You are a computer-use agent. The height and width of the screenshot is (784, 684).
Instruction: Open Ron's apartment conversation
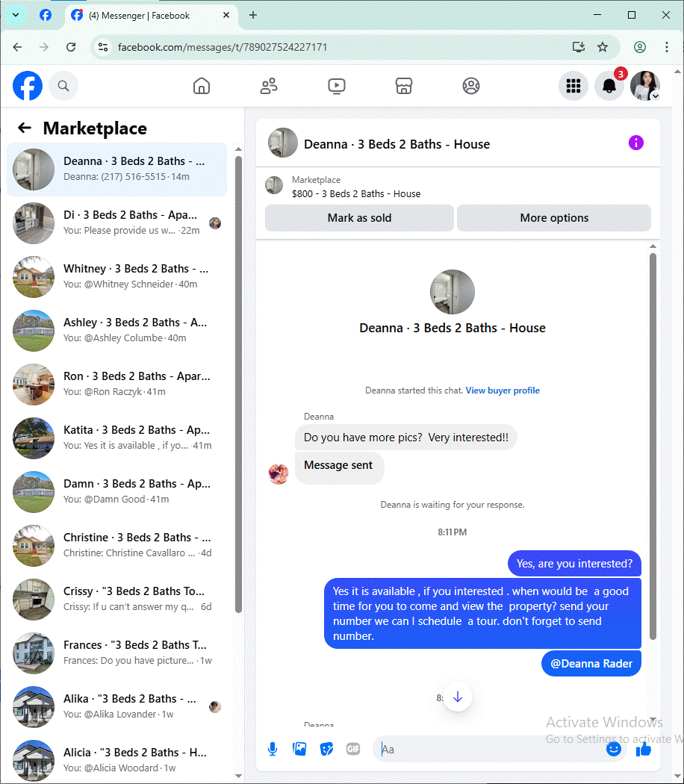[x=117, y=385]
